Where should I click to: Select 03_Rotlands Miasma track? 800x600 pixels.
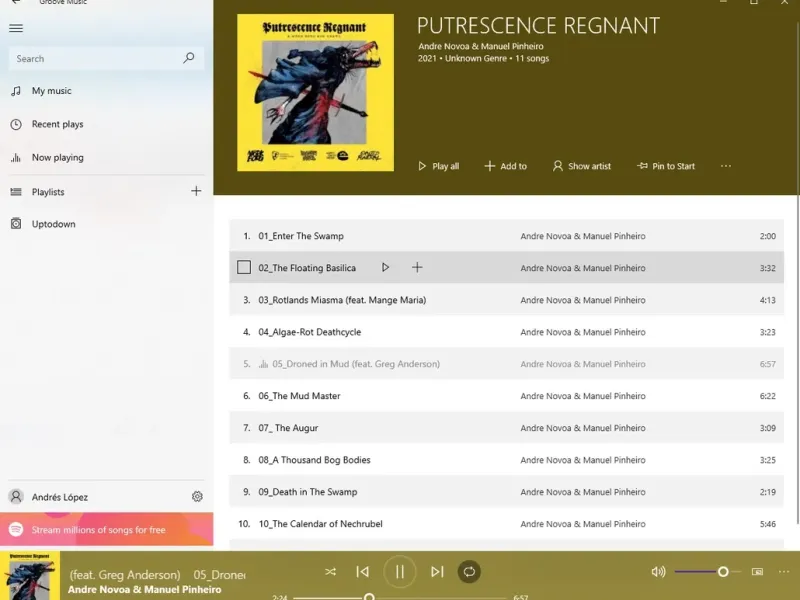[x=506, y=300]
